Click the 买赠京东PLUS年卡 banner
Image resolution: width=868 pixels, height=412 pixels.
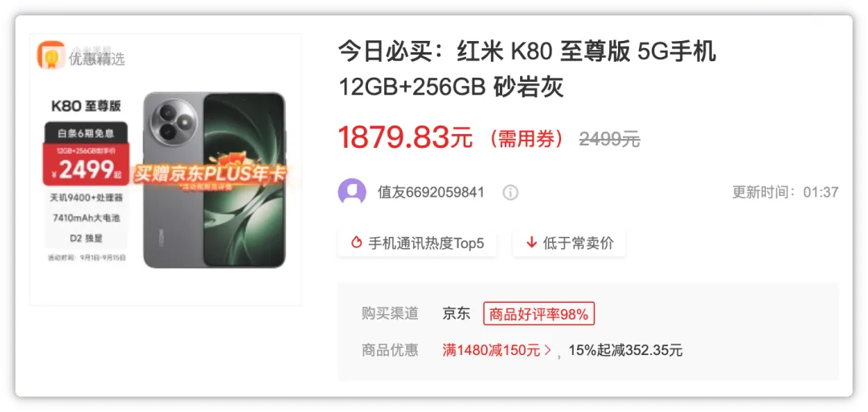tap(209, 176)
